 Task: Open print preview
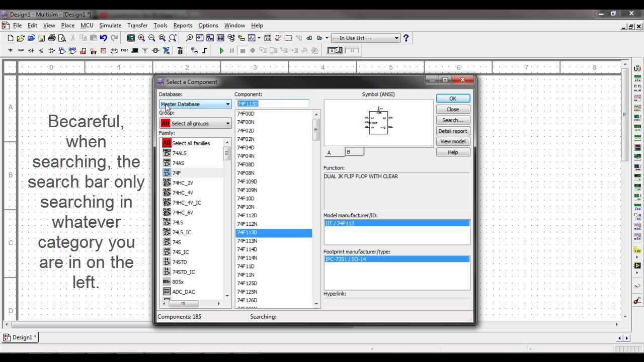(62, 38)
